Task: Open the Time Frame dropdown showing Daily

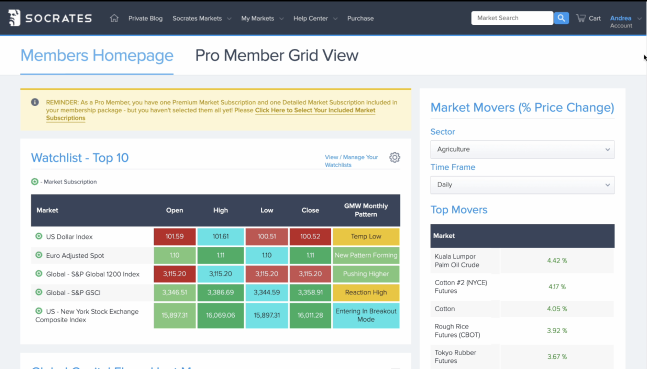Action: point(522,185)
